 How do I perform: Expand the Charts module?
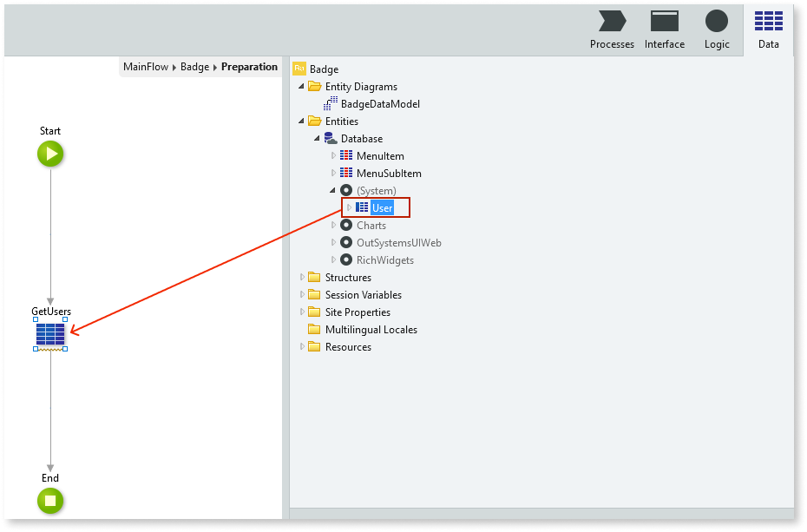point(333,226)
